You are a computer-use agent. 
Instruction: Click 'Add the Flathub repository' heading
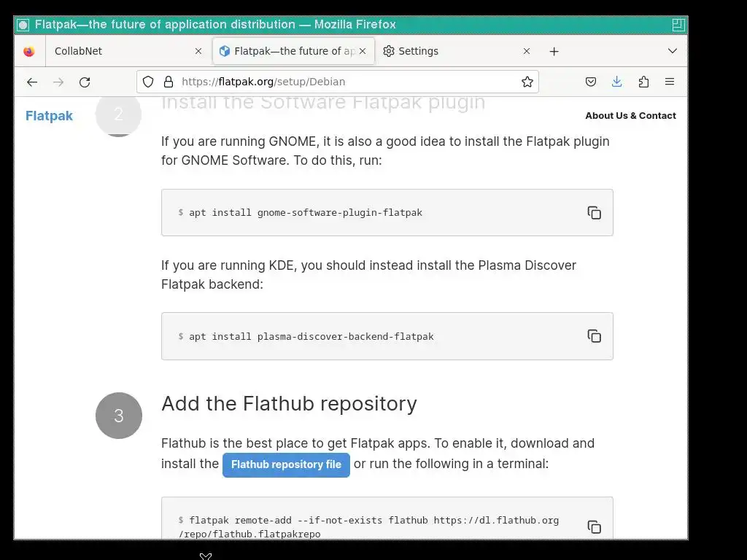click(289, 404)
